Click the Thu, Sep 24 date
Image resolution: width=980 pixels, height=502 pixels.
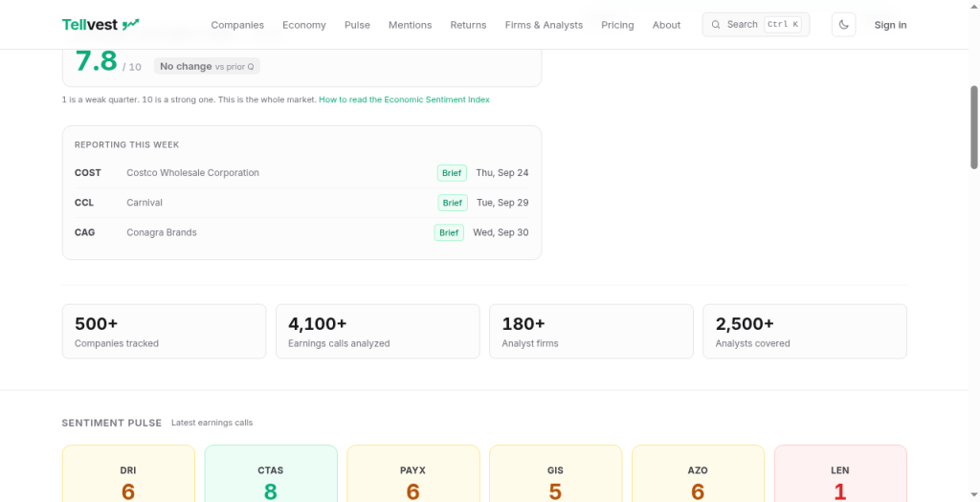pyautogui.click(x=501, y=173)
